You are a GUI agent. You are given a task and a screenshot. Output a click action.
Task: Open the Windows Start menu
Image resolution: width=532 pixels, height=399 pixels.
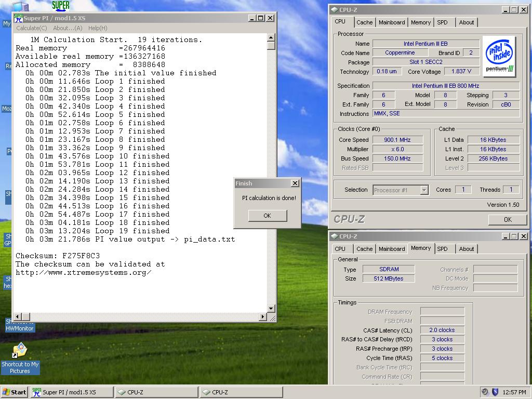(14, 392)
